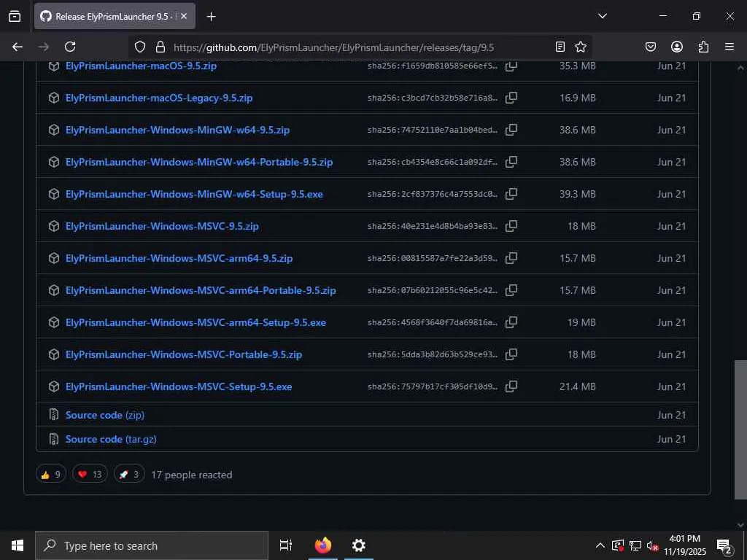Open the muted volume control
This screenshot has width=747, height=560.
point(652,545)
